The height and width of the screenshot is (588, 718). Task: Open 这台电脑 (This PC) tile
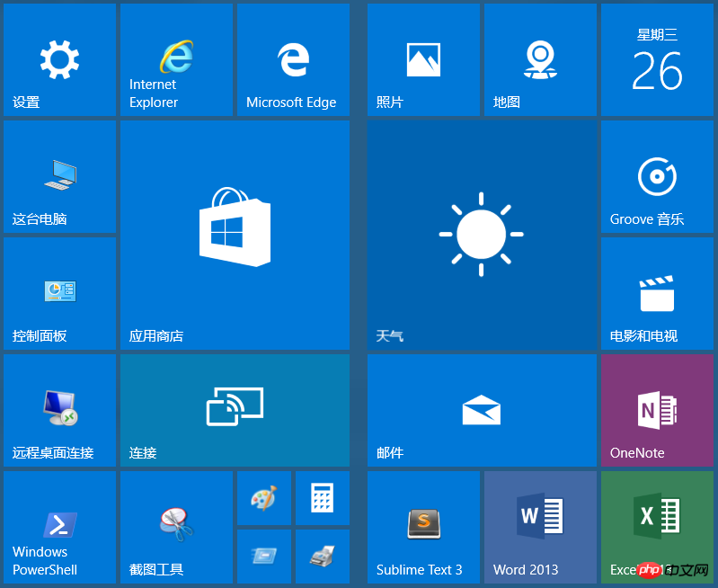[59, 176]
